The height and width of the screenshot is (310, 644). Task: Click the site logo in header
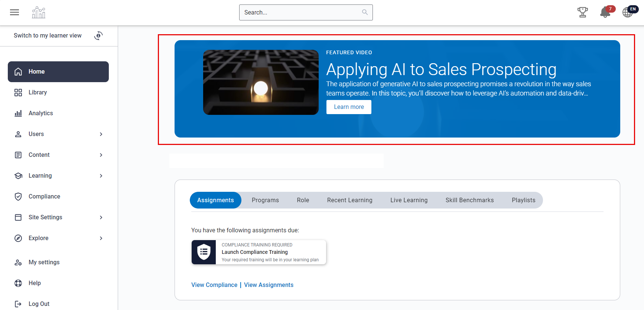[39, 12]
